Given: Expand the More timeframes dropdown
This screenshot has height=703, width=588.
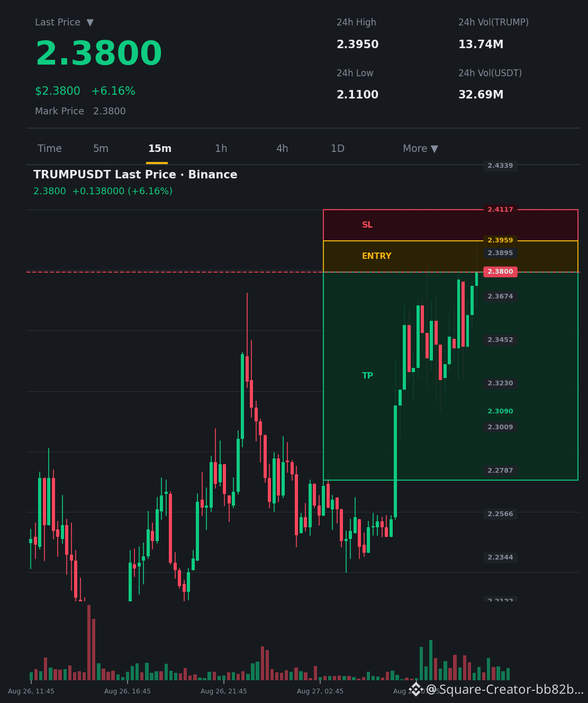Looking at the screenshot, I should point(420,149).
